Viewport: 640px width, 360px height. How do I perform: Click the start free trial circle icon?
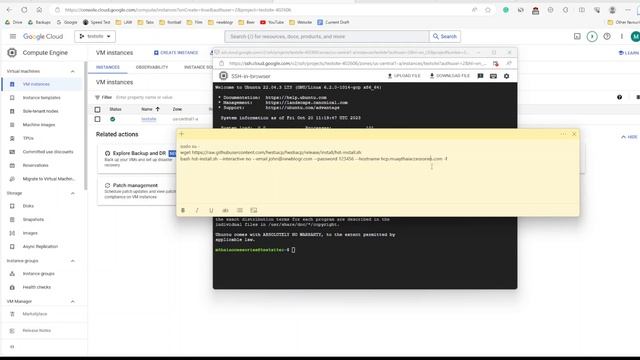click(592, 36)
